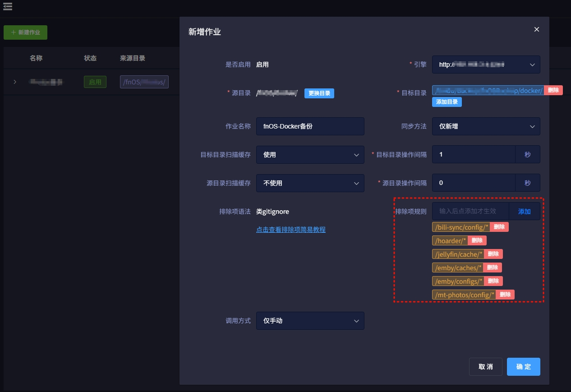Image resolution: width=571 pixels, height=392 pixels.
Task: Delete the /jellyfin/cache/* exclusion rule
Action: [493, 254]
